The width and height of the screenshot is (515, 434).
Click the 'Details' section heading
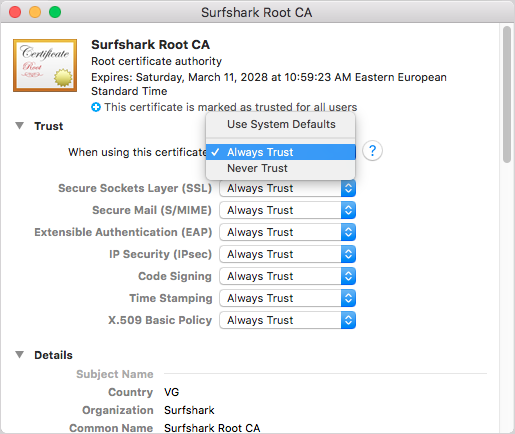click(x=53, y=355)
